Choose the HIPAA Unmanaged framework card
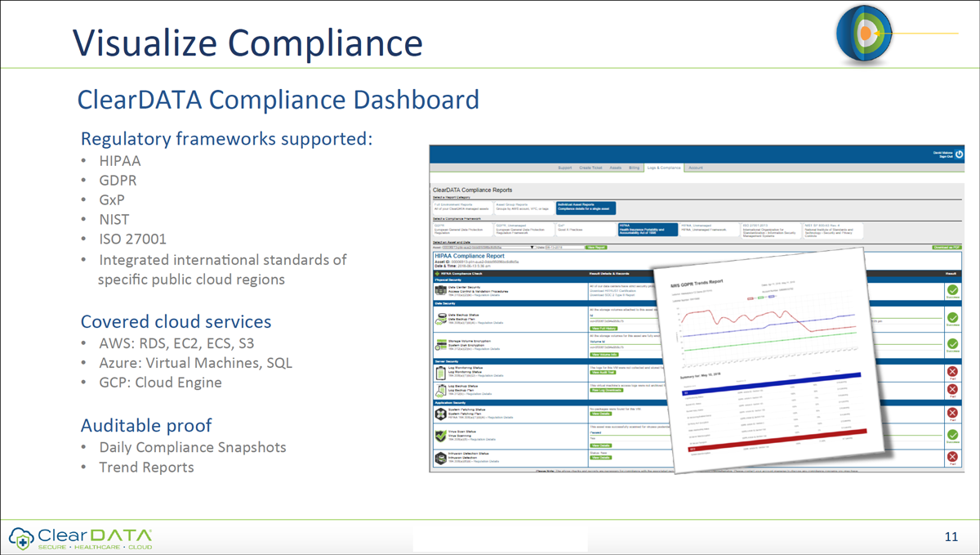This screenshot has width=980, height=555. click(x=710, y=230)
